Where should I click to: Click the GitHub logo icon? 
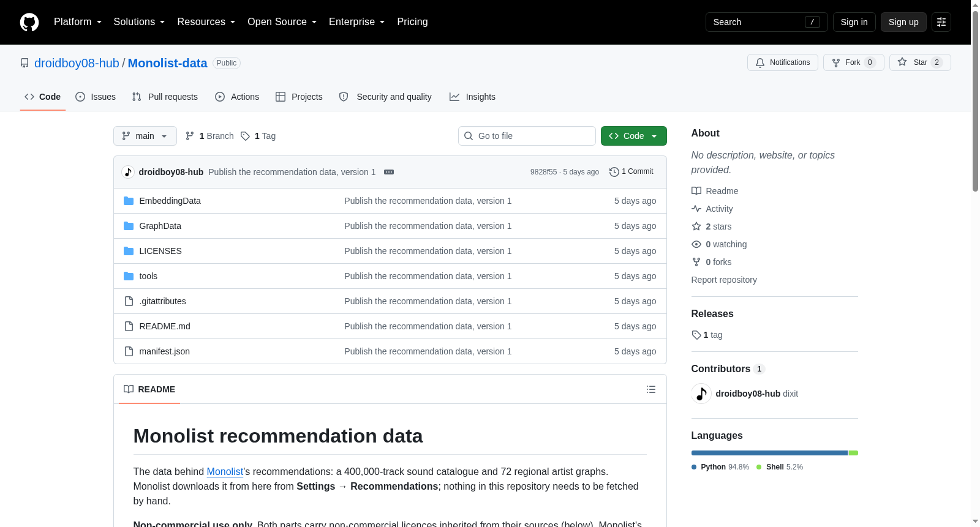pyautogui.click(x=29, y=22)
